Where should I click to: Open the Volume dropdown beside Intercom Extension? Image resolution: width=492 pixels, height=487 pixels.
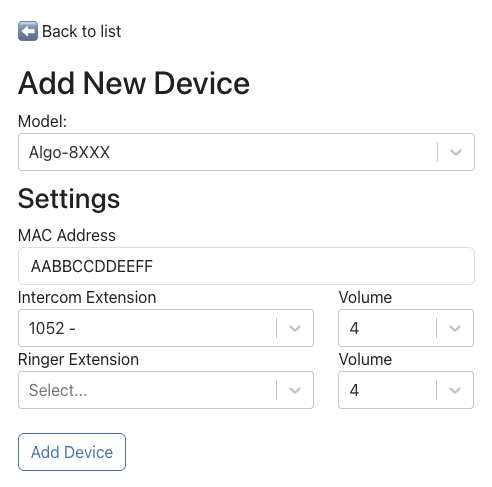[406, 328]
